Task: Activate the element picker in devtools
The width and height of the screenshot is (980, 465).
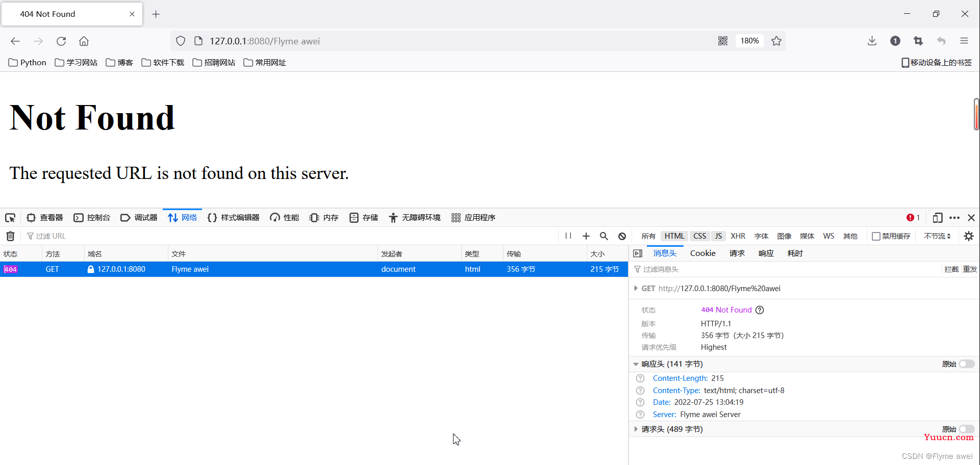Action: coord(10,218)
